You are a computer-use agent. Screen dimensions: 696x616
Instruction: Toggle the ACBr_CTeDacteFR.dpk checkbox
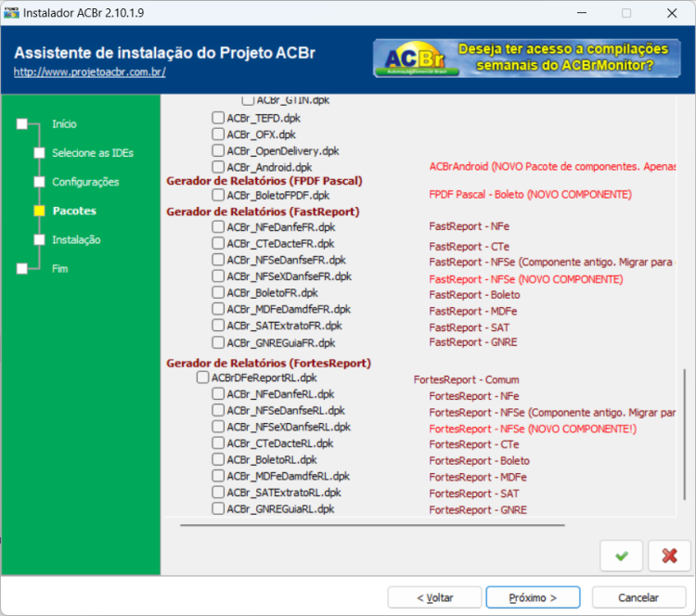pos(218,243)
